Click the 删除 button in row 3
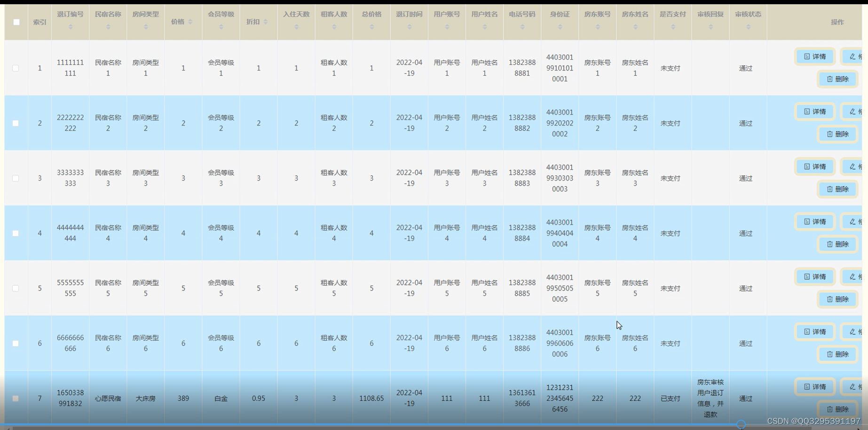 [838, 189]
